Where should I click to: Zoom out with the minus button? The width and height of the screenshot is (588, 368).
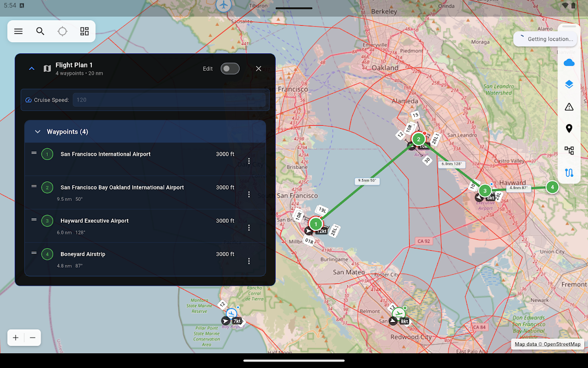pyautogui.click(x=33, y=338)
